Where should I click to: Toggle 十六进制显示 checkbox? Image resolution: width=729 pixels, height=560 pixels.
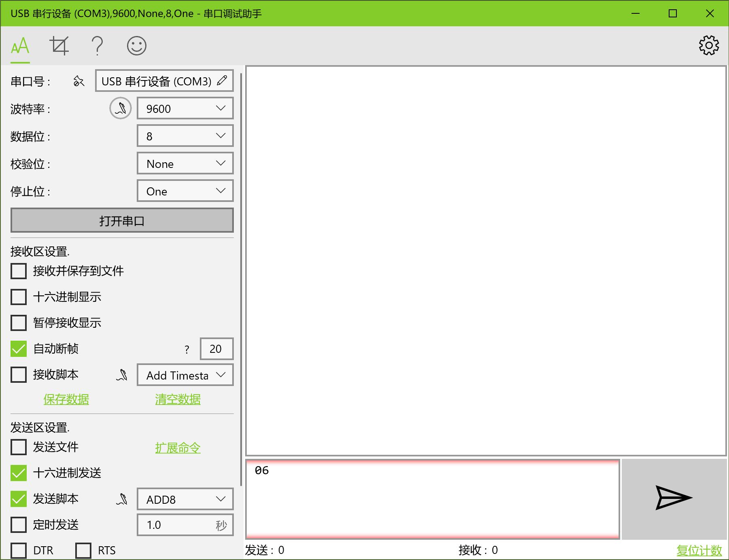point(19,297)
